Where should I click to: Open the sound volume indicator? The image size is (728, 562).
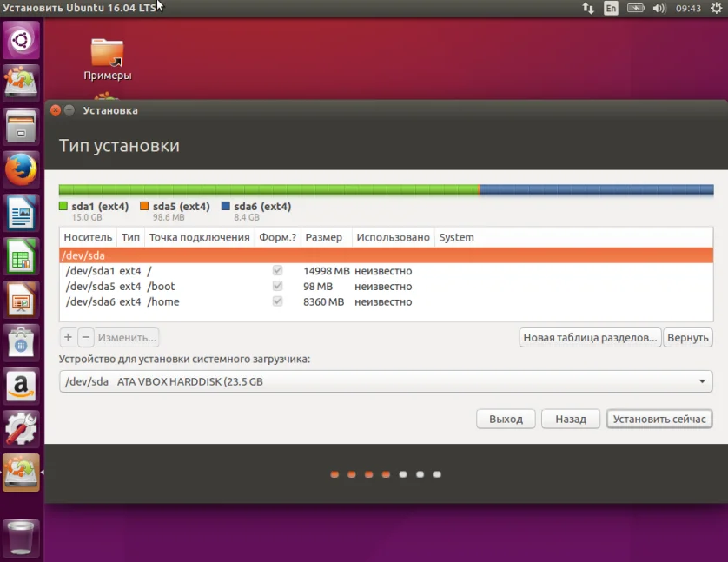pos(659,9)
